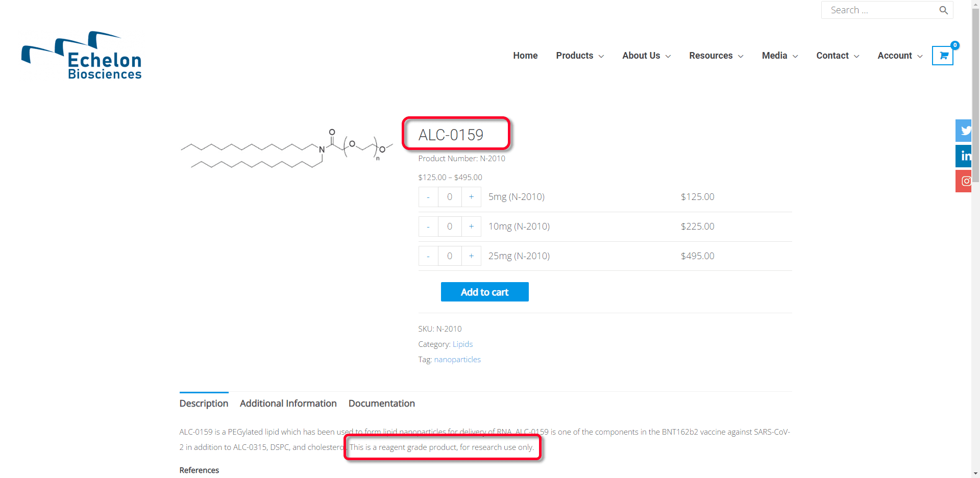980x478 pixels.
Task: Click the ALC-0159 molecule structure image
Action: click(x=287, y=148)
